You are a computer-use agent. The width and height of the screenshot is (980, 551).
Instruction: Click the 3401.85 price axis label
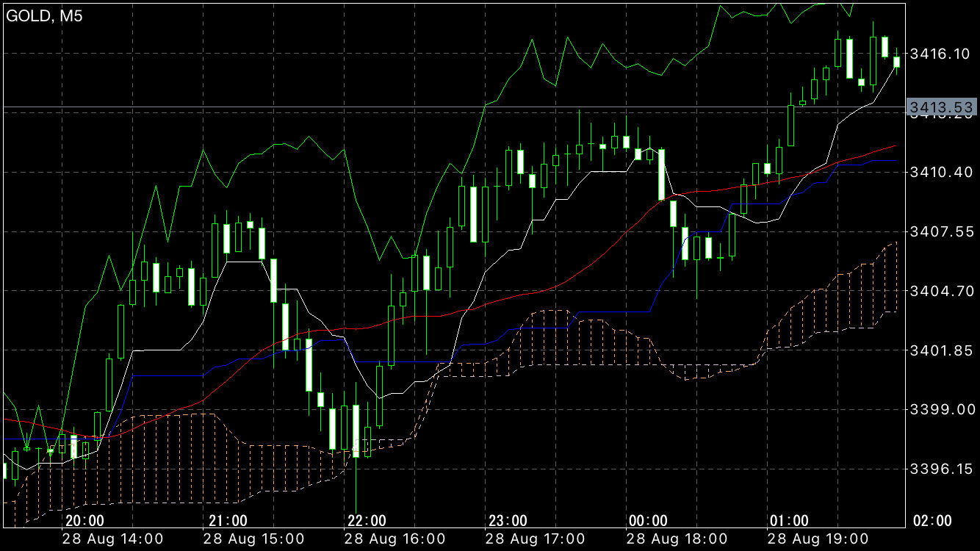click(941, 350)
